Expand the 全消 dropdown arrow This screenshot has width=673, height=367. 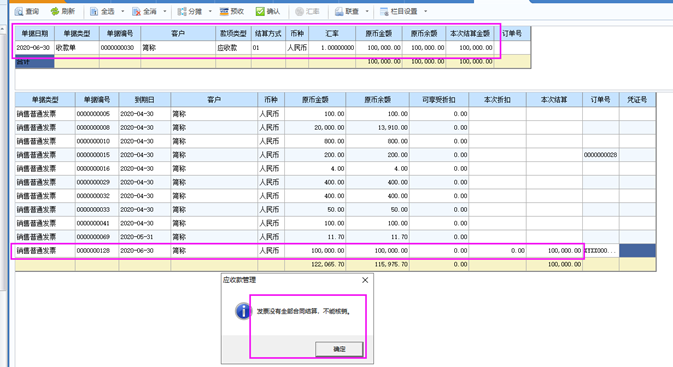point(165,12)
